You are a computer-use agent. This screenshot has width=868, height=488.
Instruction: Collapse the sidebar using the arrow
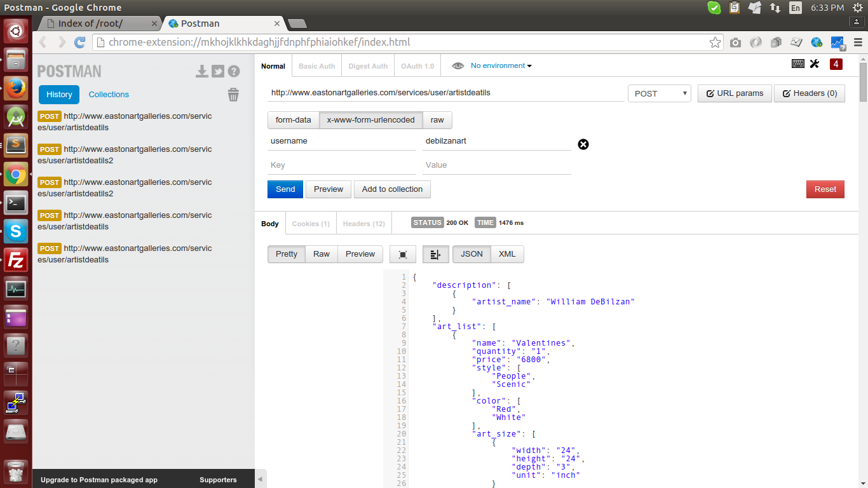pos(260,479)
